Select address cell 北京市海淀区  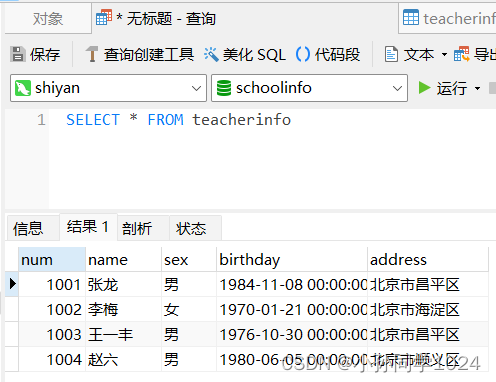pos(428,310)
